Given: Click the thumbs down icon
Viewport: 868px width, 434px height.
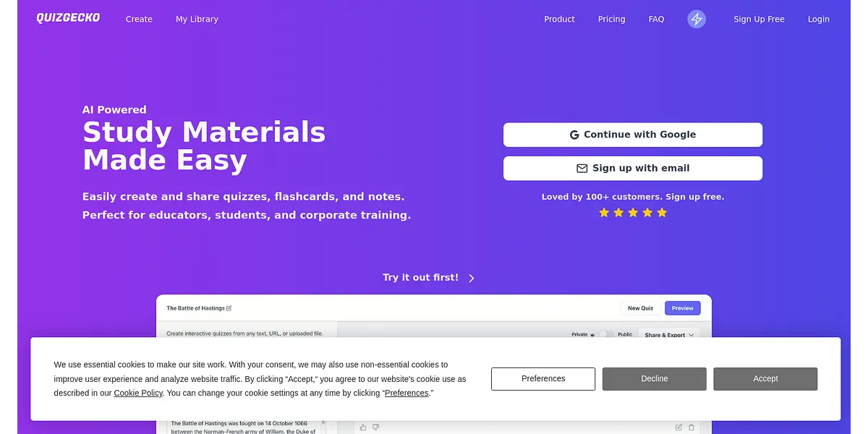Looking at the screenshot, I should pyautogui.click(x=376, y=427).
